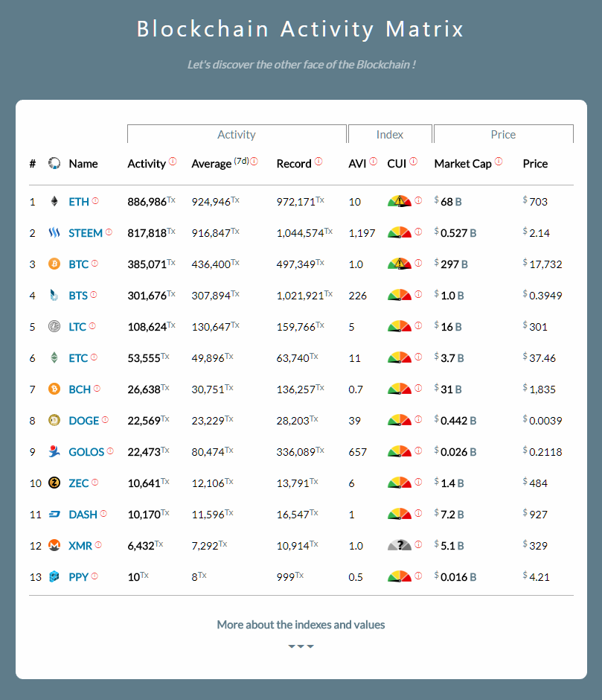Click the DASH CUI gauge icon
Screen dimensions: 602x700
(400, 514)
